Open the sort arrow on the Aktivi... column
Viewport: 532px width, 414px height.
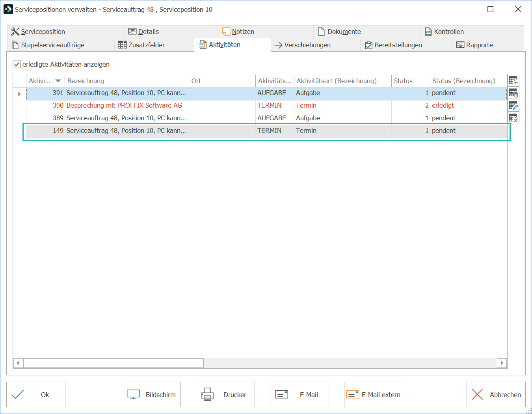click(x=58, y=81)
